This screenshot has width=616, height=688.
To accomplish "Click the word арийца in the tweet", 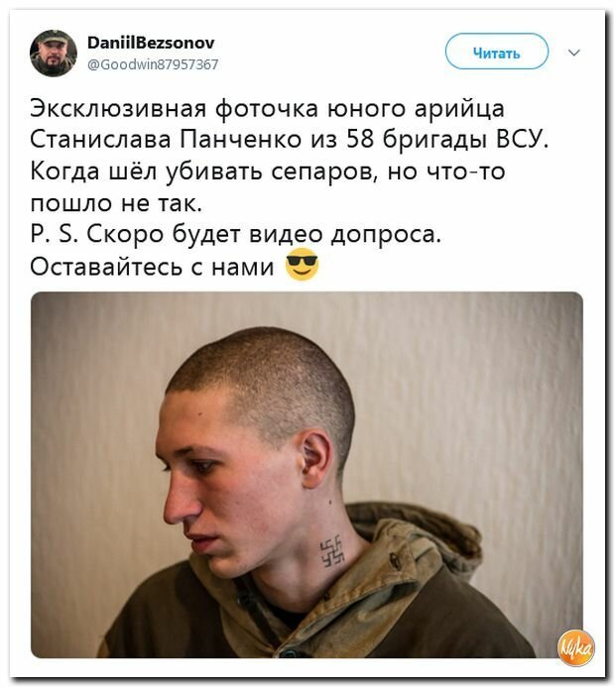I will (x=459, y=110).
